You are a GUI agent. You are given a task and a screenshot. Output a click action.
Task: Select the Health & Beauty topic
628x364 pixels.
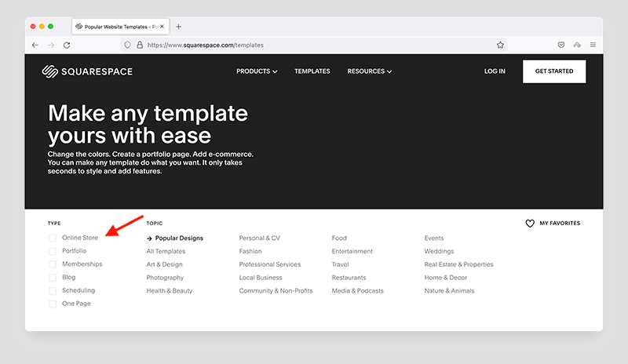click(x=170, y=291)
